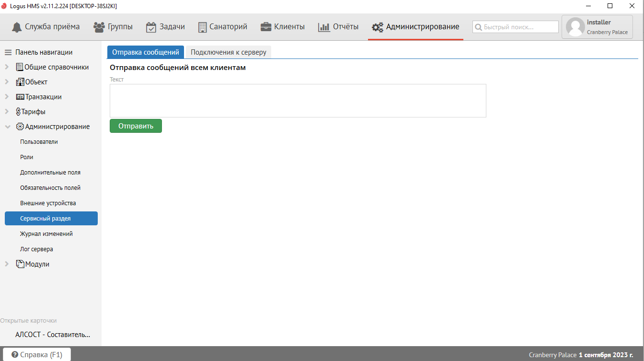The height and width of the screenshot is (361, 644).
Task: Click the Администрирование gear icon in sidebar
Action: click(x=20, y=127)
